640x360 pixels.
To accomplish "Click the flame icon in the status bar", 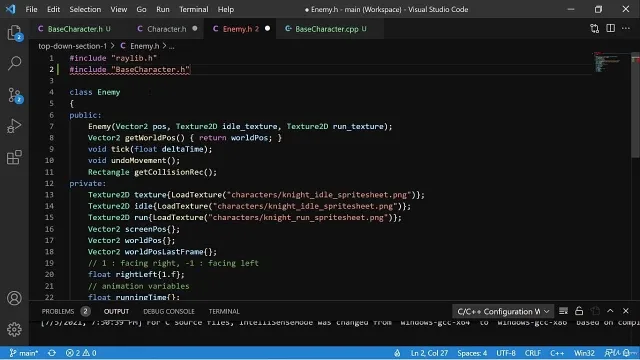I will [x=397, y=353].
